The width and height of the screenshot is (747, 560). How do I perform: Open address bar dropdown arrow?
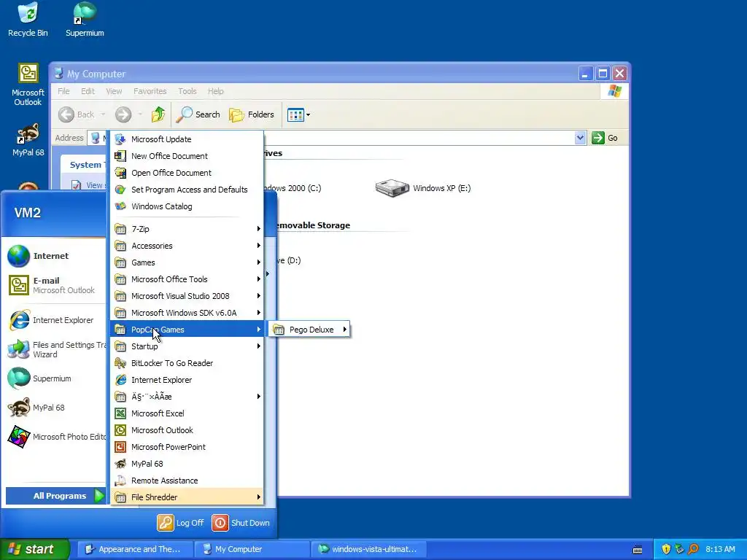[x=580, y=138]
